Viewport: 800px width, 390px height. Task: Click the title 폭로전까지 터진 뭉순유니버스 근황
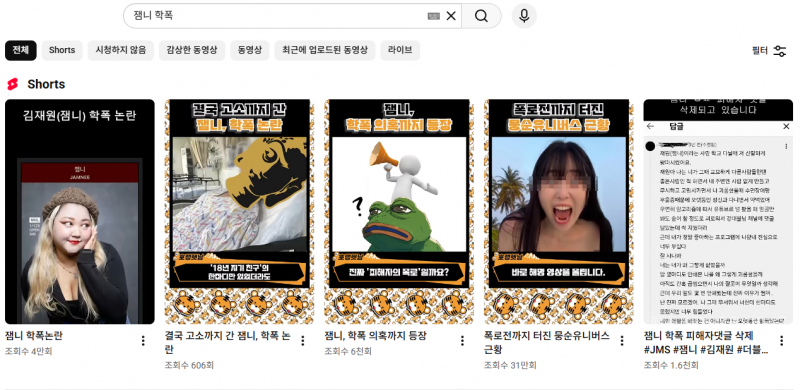(546, 343)
